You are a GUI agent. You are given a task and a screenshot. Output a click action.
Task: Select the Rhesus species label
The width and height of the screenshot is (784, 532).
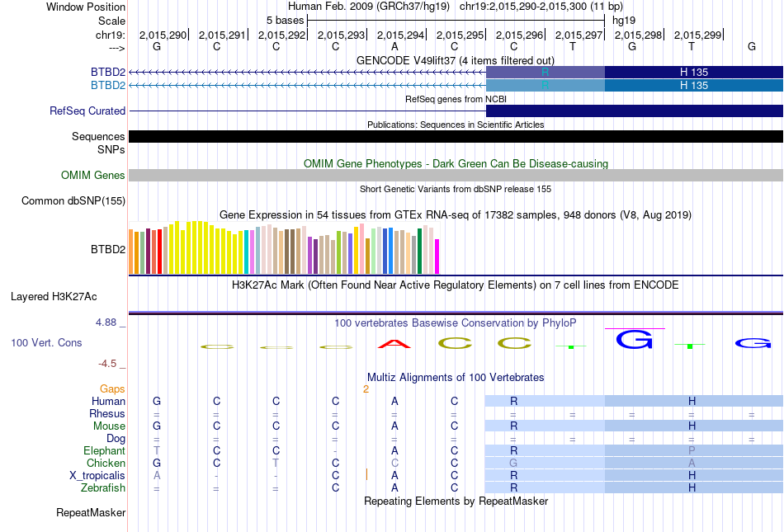[107, 413]
